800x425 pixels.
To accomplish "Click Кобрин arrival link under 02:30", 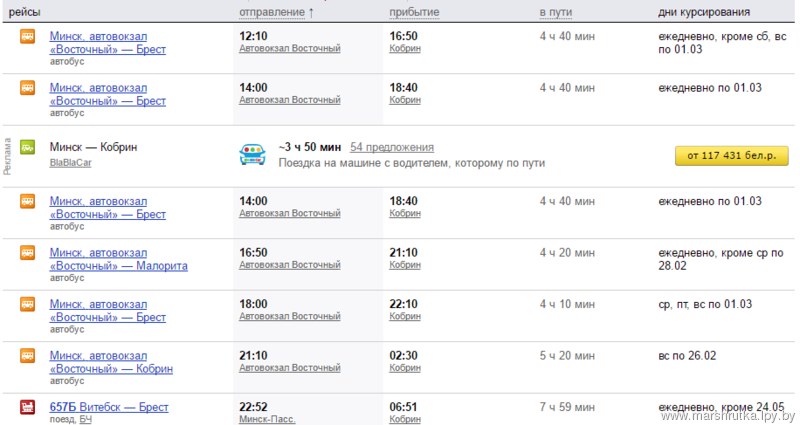I will [x=405, y=368].
